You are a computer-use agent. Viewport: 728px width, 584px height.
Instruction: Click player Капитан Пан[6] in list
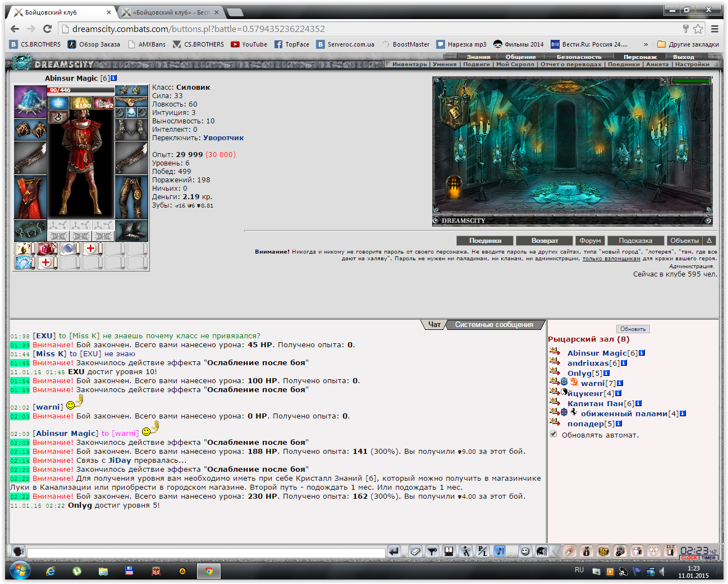coord(601,403)
